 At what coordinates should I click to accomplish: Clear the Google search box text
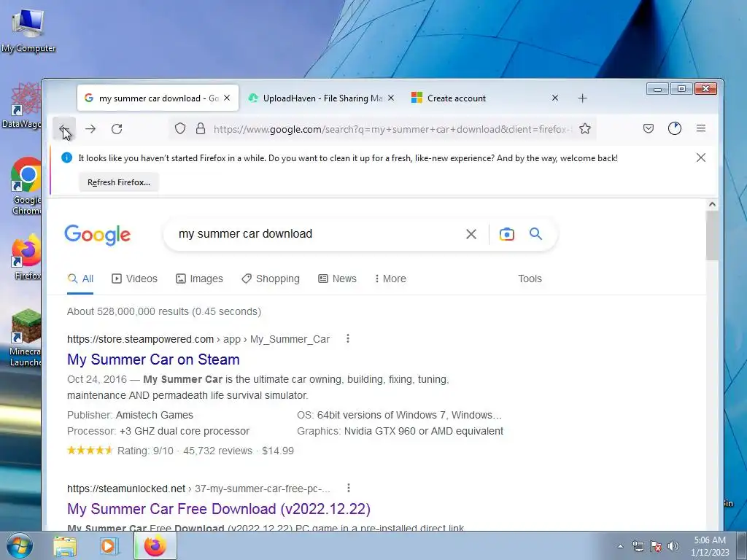pyautogui.click(x=471, y=234)
